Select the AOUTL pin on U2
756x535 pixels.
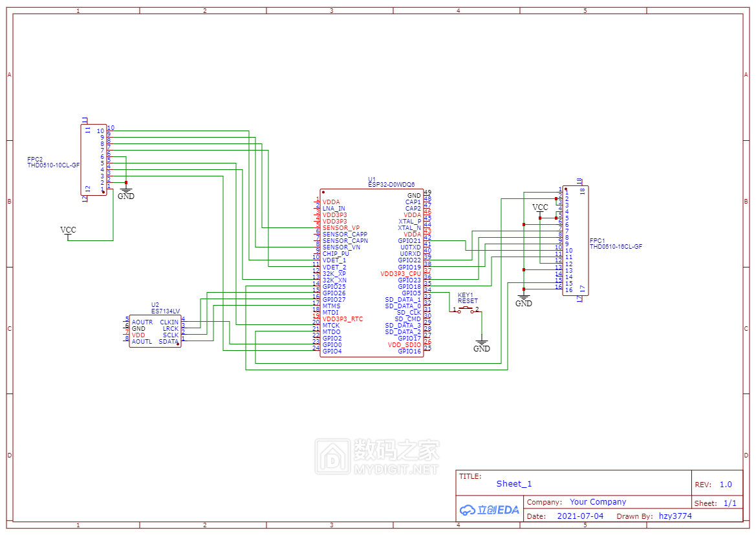tap(142, 341)
